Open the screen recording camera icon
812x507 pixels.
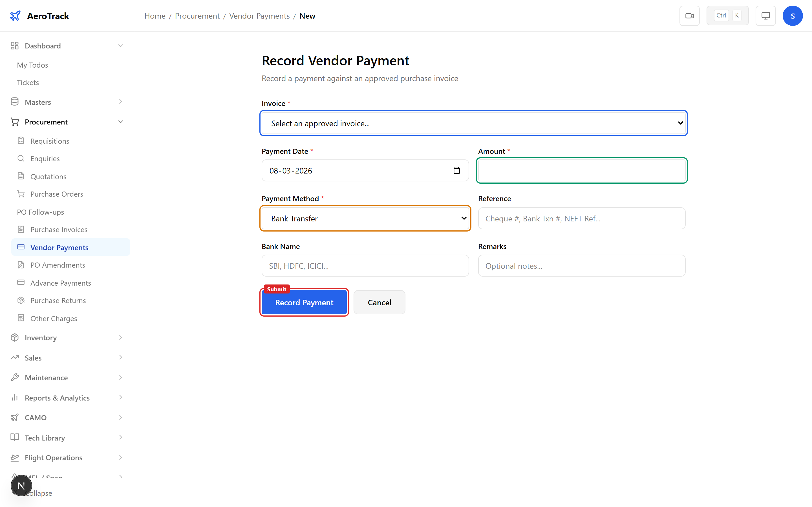point(690,15)
